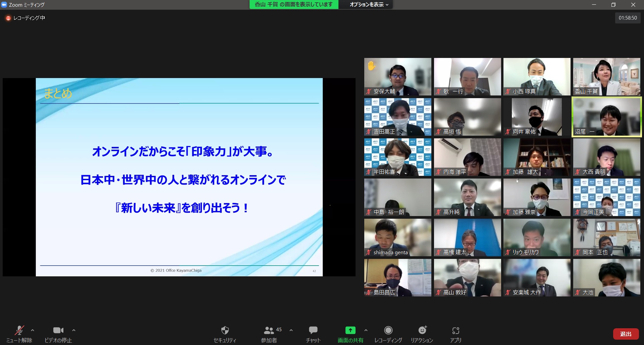
Task: Click muted mic icon on 小西 琢真 tile
Action: tap(508, 91)
